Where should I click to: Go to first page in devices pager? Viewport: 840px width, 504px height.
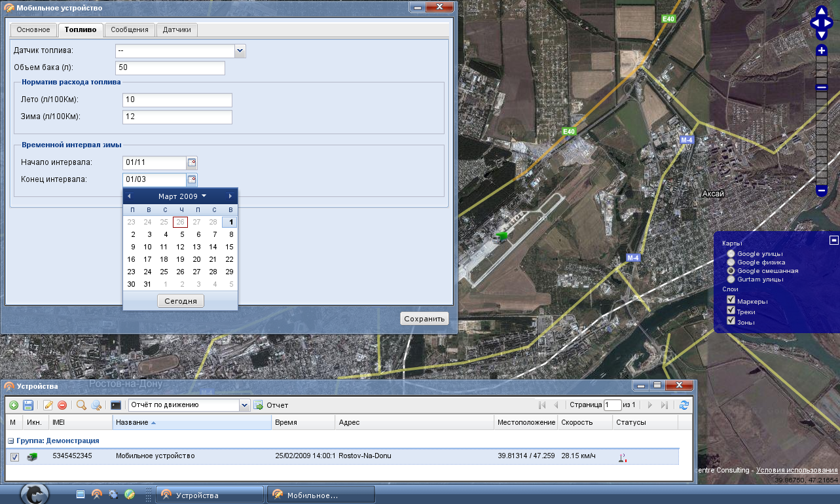[x=542, y=405]
